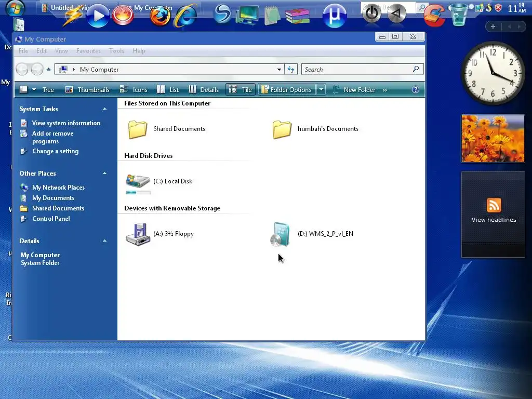Open the blue play-button media player dock icon
532x399 pixels.
[97, 16]
